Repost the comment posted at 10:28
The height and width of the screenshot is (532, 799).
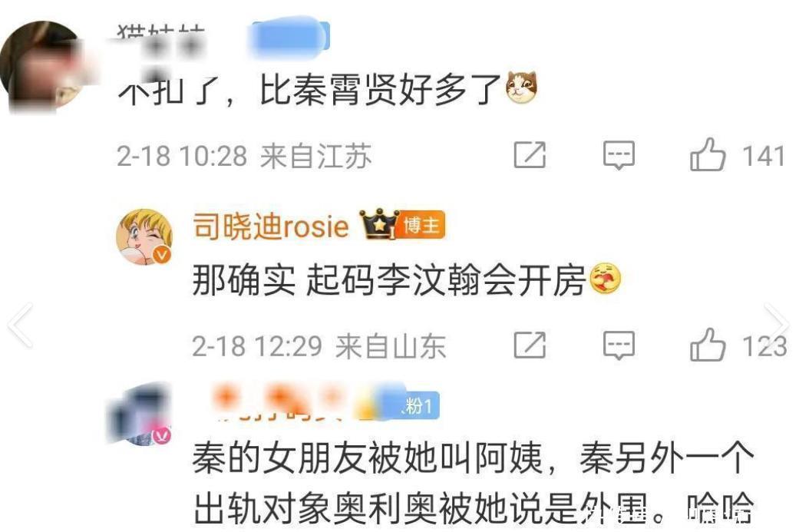coord(530,154)
